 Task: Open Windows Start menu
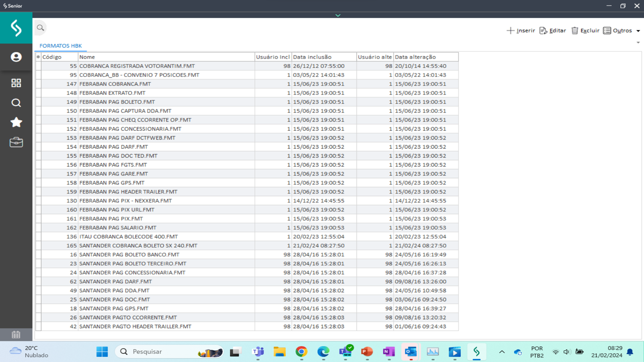click(x=102, y=352)
